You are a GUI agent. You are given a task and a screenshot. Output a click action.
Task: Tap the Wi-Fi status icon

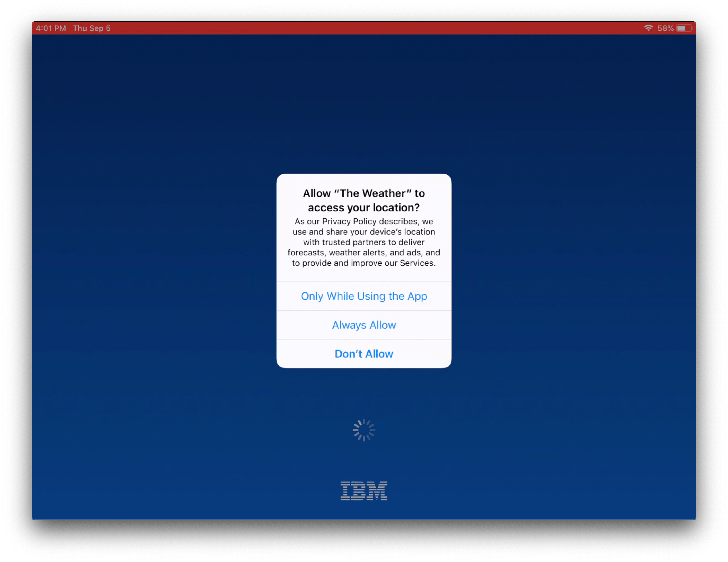(x=648, y=28)
